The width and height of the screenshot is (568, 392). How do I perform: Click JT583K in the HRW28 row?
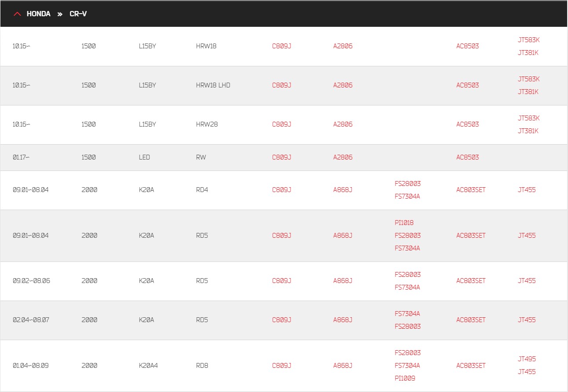[x=528, y=118]
